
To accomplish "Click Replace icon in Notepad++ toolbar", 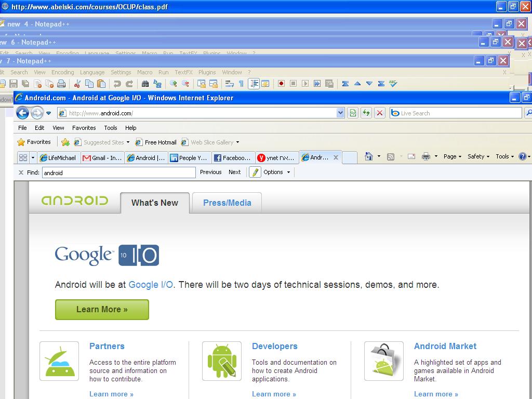I will coord(157,84).
